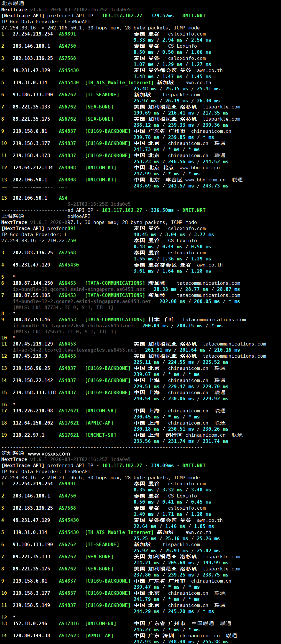Click the 上海联通 section heading
281x644 pixels.
pyautogui.click(x=13, y=216)
